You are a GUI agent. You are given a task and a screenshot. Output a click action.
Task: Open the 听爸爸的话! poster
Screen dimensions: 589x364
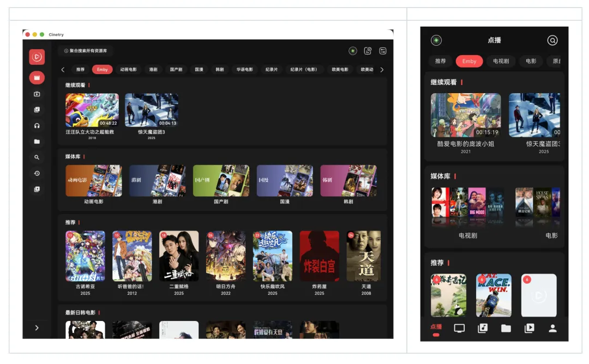[132, 256]
